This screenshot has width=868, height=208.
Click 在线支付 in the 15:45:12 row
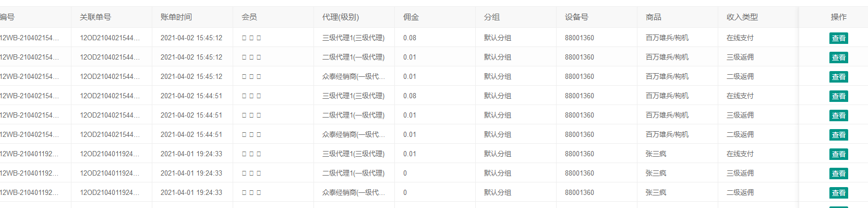point(740,38)
